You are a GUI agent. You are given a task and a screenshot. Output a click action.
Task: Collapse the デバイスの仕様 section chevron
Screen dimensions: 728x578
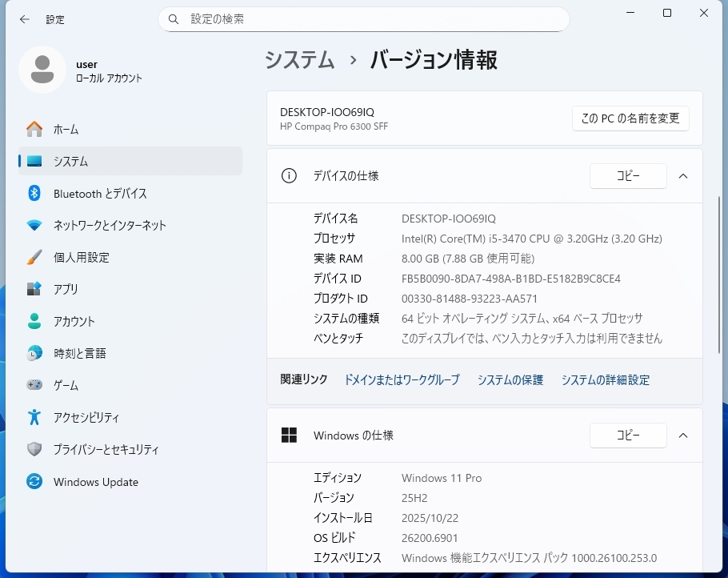tap(682, 176)
